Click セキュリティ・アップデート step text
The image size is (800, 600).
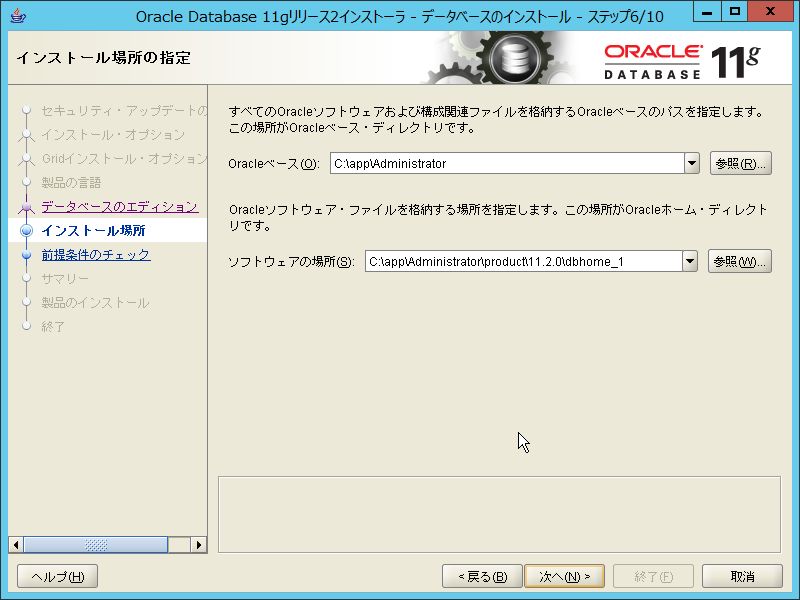pos(124,111)
